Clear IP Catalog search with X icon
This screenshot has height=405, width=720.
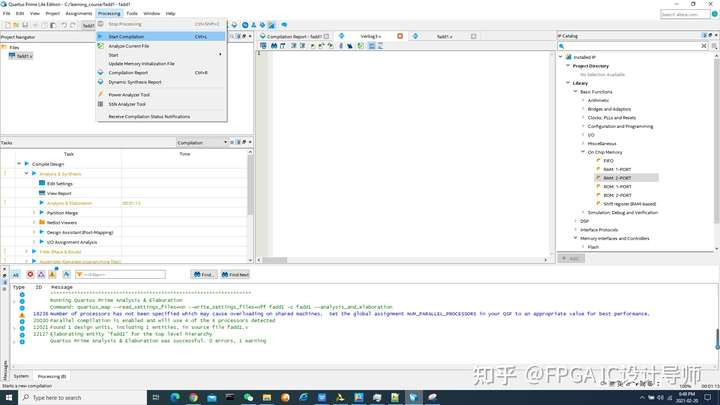(703, 46)
